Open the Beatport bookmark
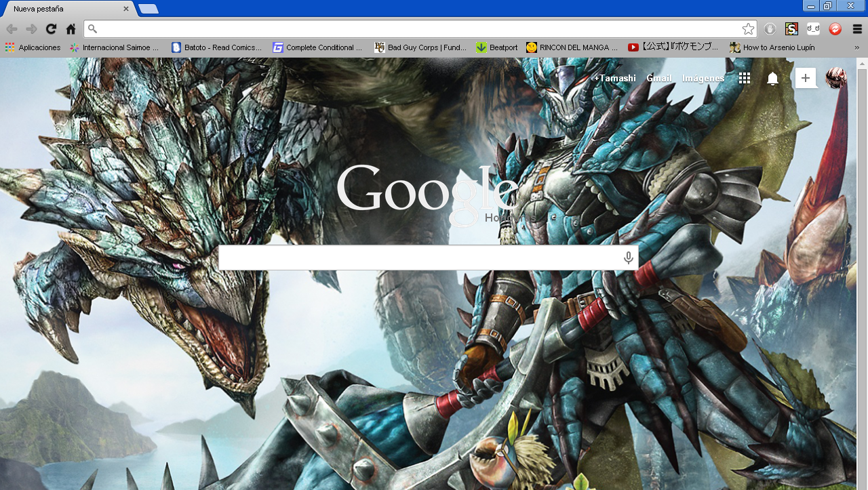This screenshot has height=490, width=868. pyautogui.click(x=496, y=47)
